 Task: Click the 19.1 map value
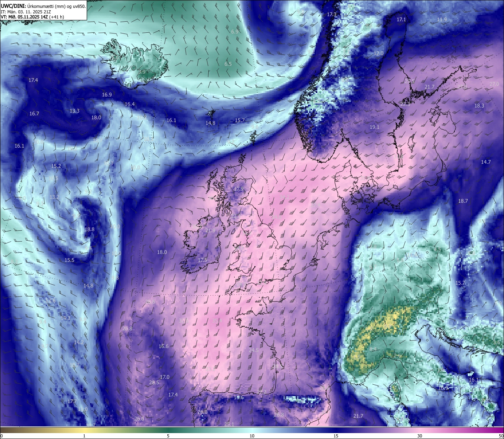pyautogui.click(x=374, y=127)
